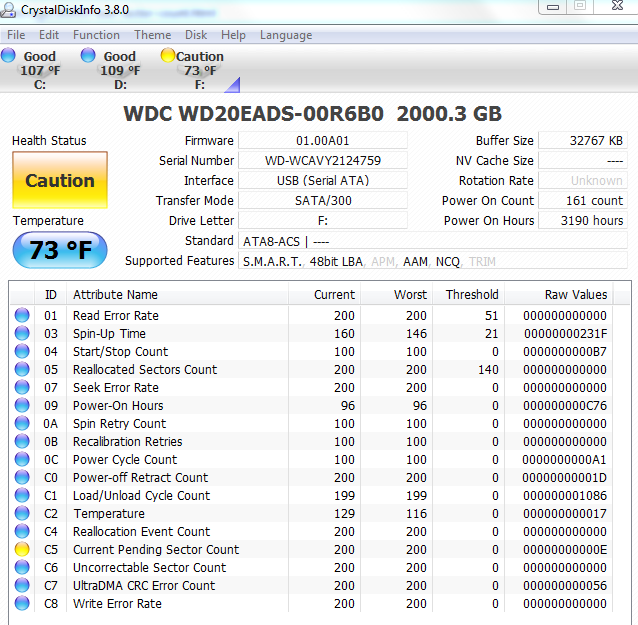Click the Caution 73 °F F: drive label

[200, 70]
